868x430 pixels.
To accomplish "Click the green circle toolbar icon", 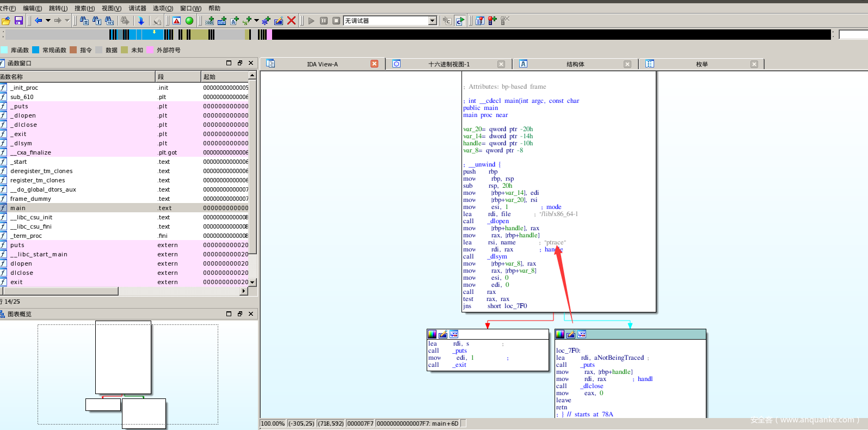I will pyautogui.click(x=189, y=21).
